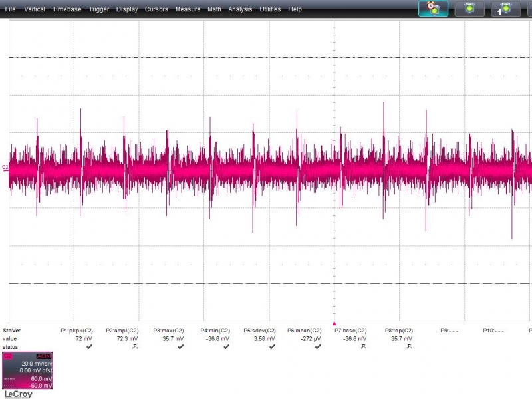Click the P2 ampl status warning icon

[x=135, y=347]
